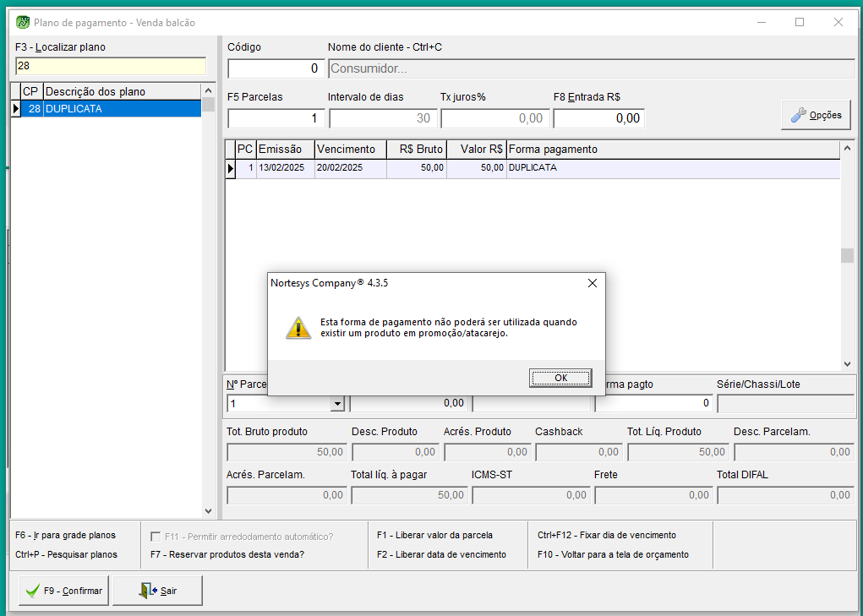Toggle F11 automatic rounding checkbox

click(156, 536)
